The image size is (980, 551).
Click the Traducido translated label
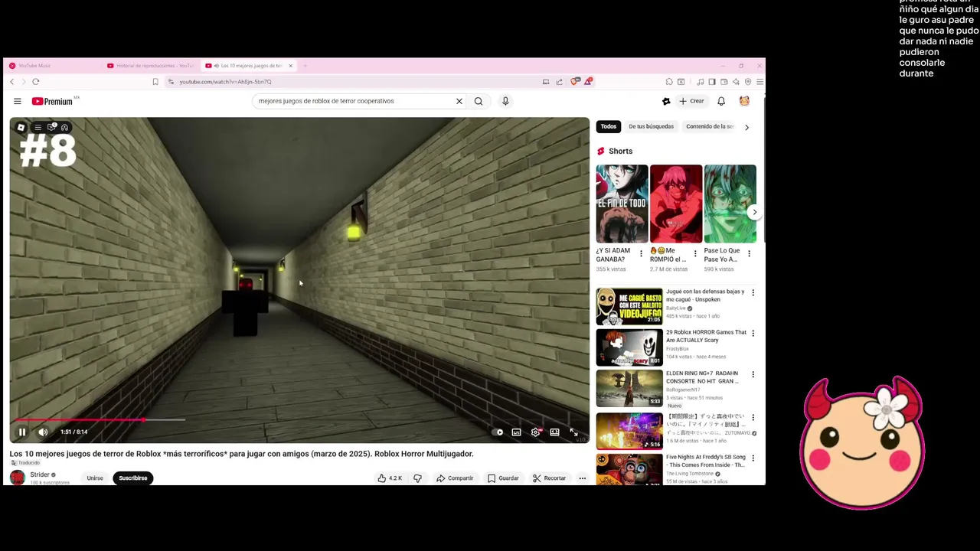[26, 463]
